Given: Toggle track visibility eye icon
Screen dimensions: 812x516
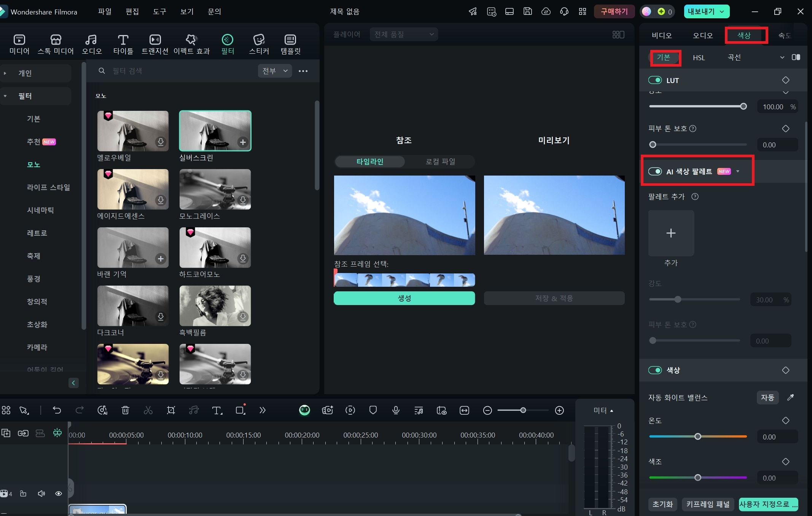Looking at the screenshot, I should [59, 494].
